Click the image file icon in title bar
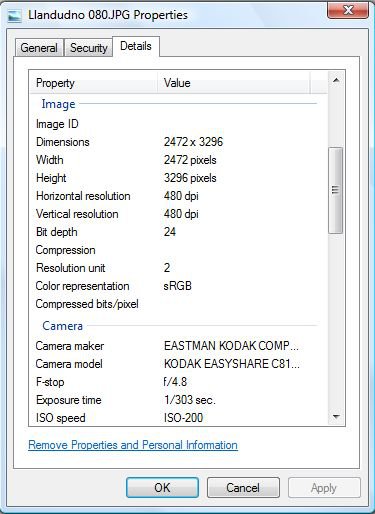This screenshot has width=375, height=514. [x=15, y=15]
